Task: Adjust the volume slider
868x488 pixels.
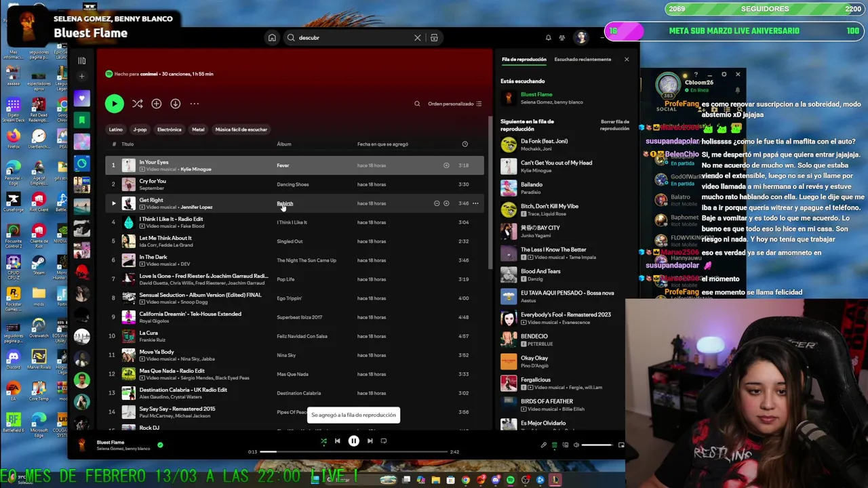Action: pyautogui.click(x=597, y=445)
